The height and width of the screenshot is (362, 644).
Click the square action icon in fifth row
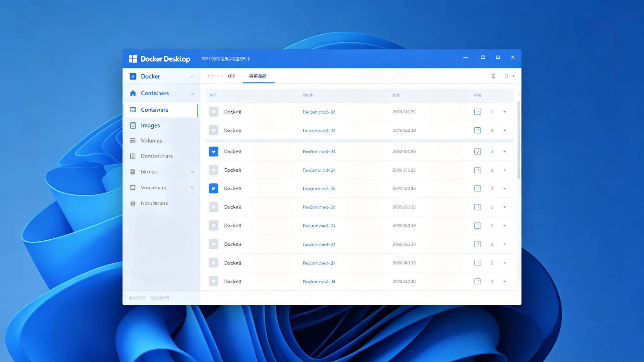click(x=478, y=189)
